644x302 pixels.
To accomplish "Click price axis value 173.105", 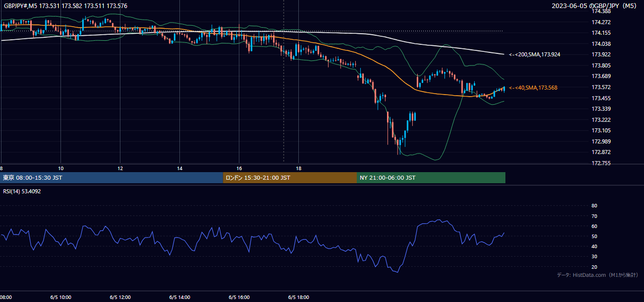I will (x=601, y=130).
